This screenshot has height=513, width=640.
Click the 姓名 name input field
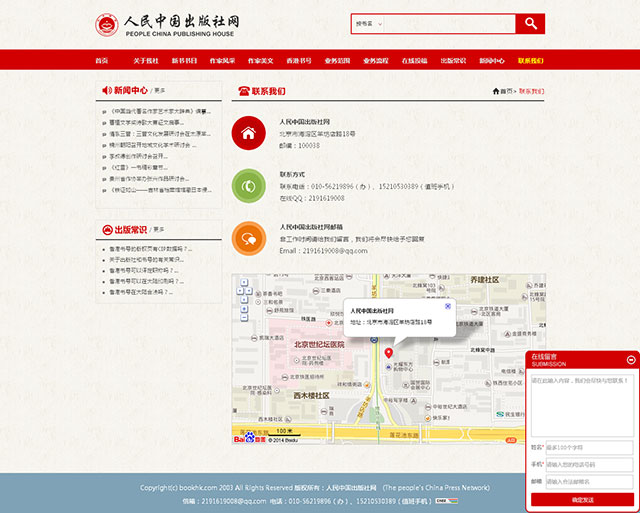coord(588,447)
